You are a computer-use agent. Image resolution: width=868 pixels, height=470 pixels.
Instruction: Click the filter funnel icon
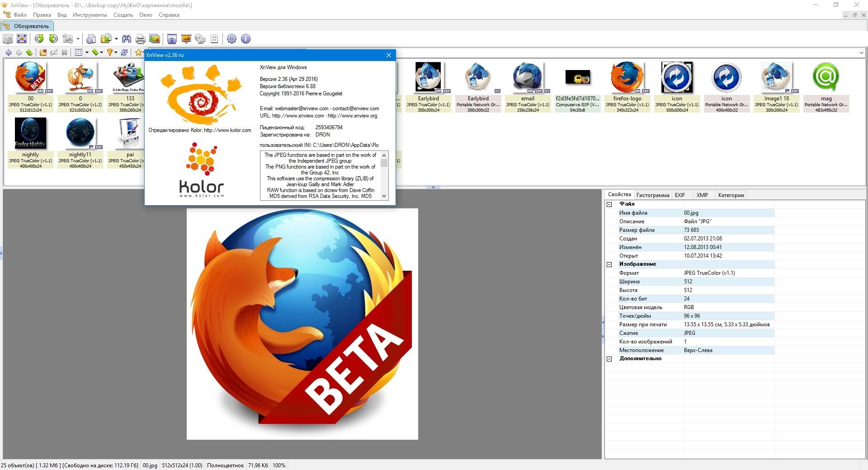click(109, 52)
